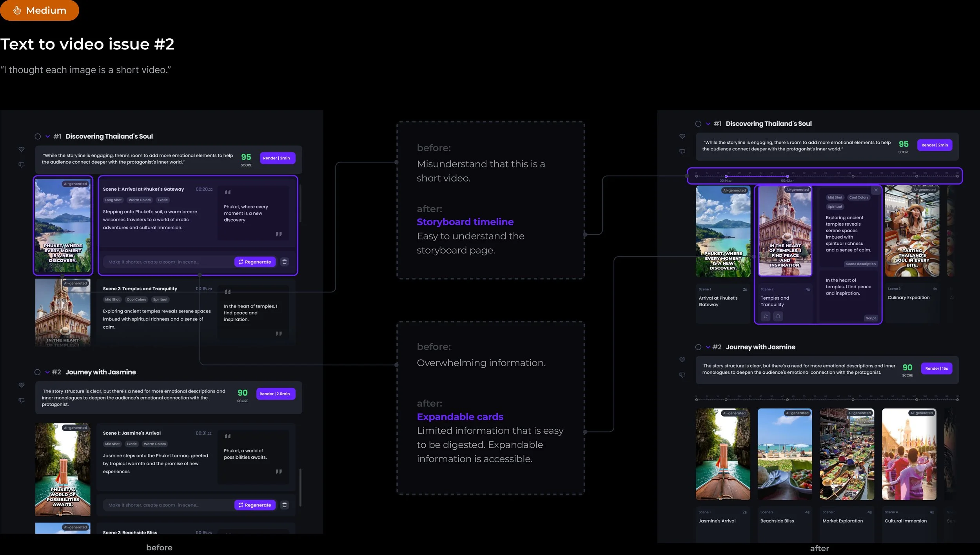Regenerate Scene 1 Jasmine's Arrival

(255, 505)
